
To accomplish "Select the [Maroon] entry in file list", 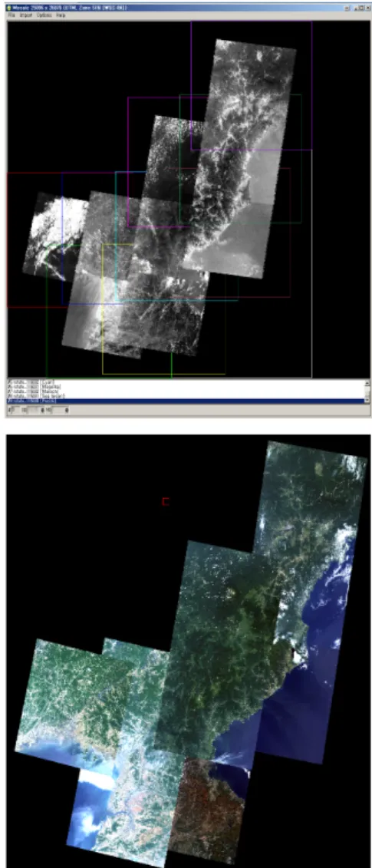I will pos(187,391).
